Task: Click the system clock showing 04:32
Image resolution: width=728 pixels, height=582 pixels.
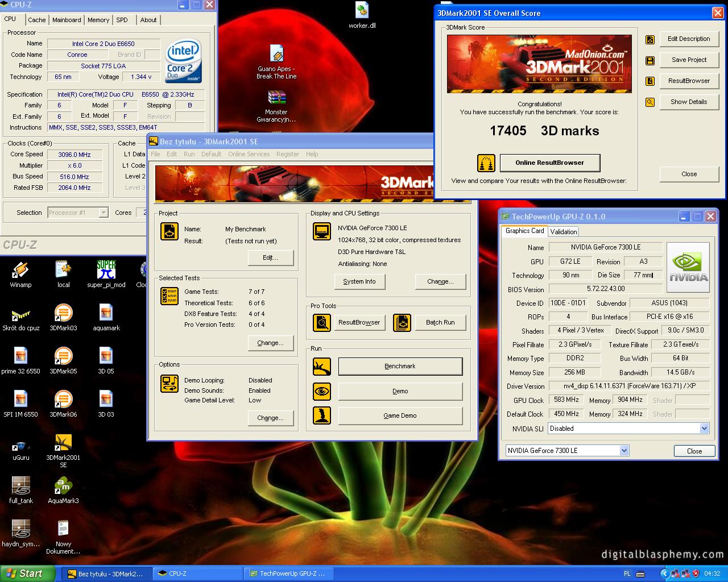Action: [x=712, y=573]
